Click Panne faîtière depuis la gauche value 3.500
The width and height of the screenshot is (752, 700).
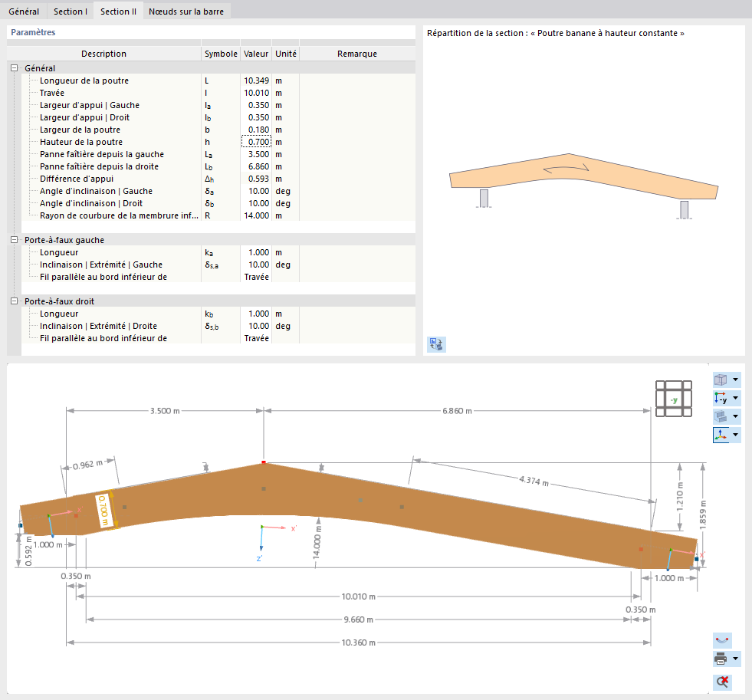[x=256, y=154]
